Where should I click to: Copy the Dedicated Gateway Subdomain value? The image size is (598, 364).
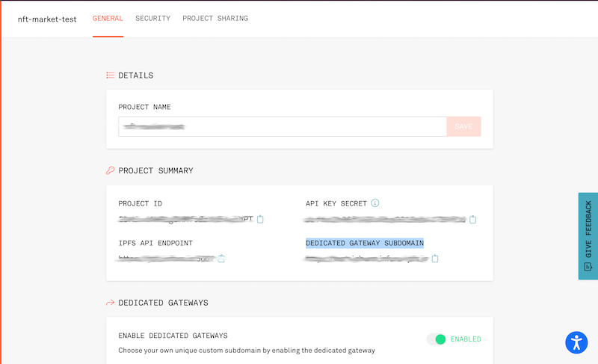pos(435,259)
